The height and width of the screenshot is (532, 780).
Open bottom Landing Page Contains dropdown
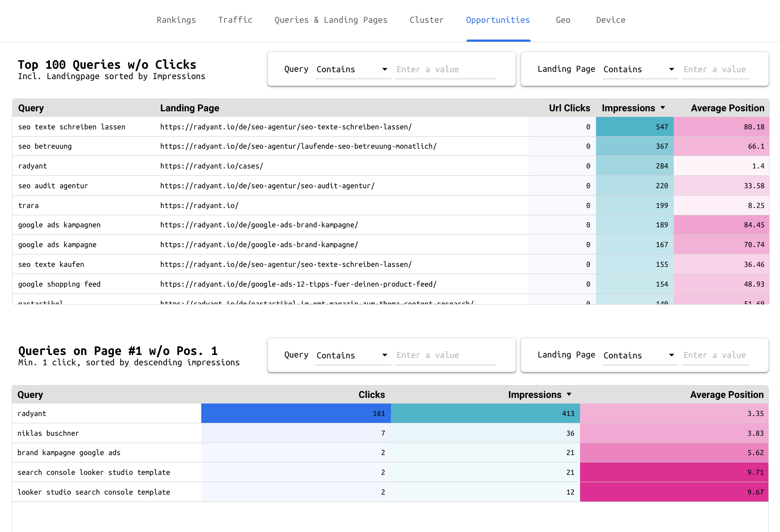click(x=640, y=355)
